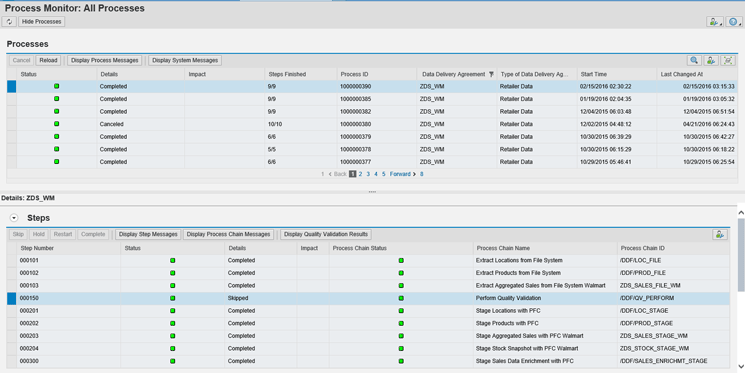The height and width of the screenshot is (373, 745).
Task: Collapse the Steps section
Action: (x=14, y=218)
